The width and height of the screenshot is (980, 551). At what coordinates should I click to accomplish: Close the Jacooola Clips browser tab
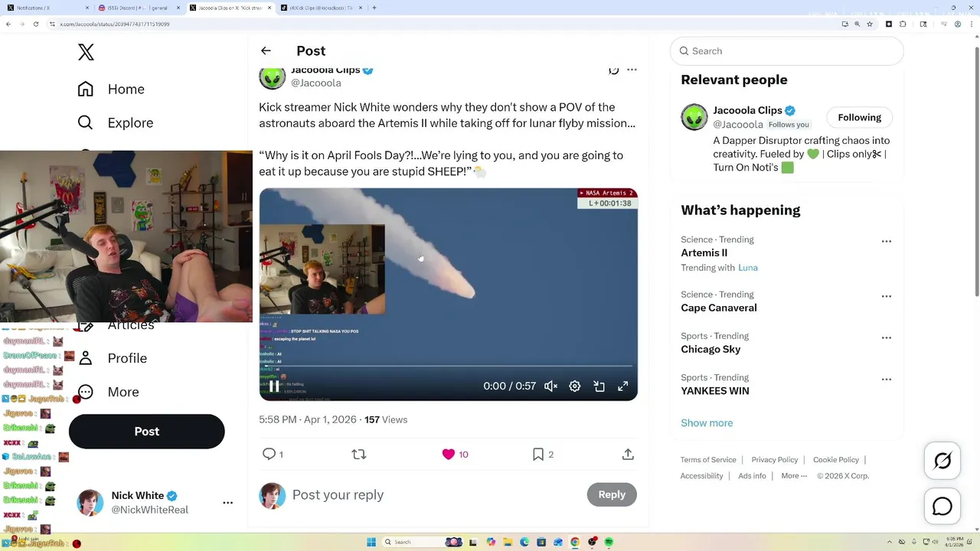(x=269, y=8)
